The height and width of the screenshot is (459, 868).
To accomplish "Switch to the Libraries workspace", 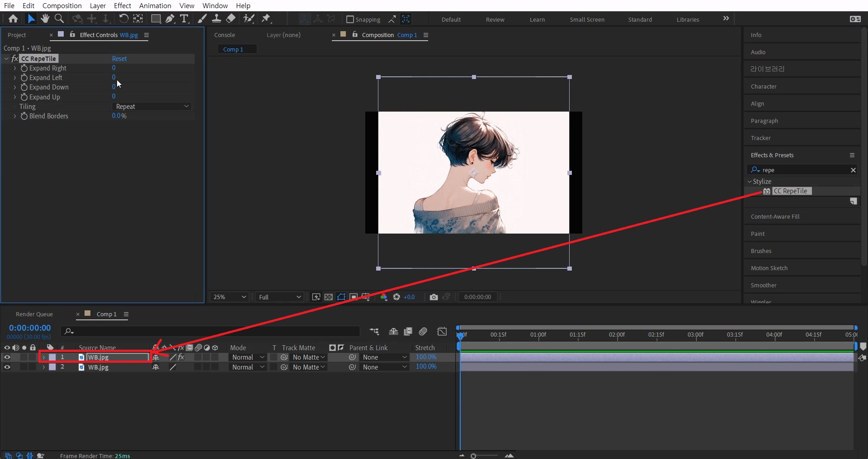I will 688,19.
